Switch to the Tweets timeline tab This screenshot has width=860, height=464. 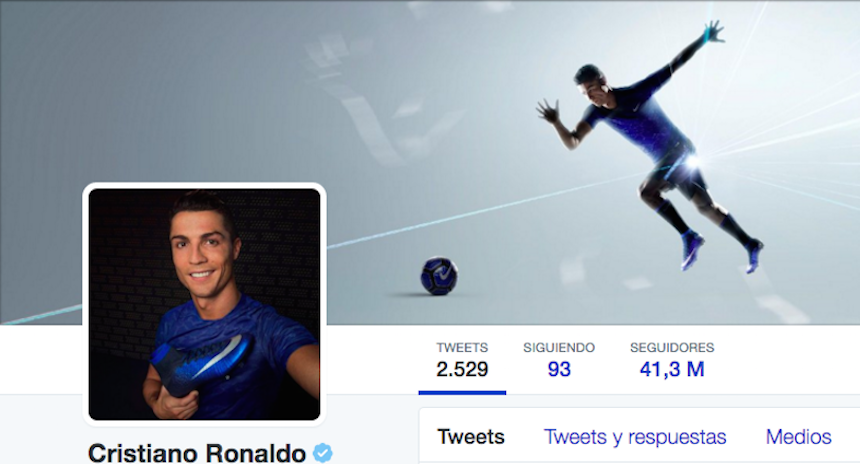pyautogui.click(x=471, y=437)
